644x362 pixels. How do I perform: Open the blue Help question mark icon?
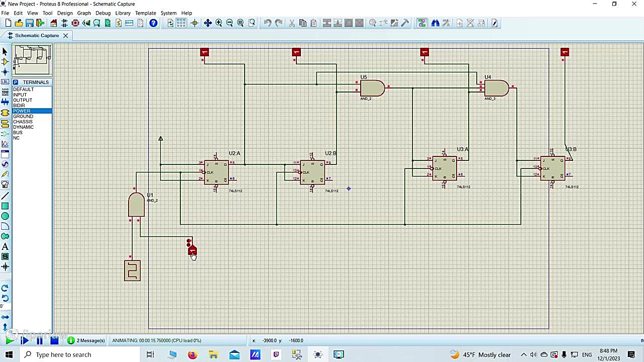[x=153, y=23]
